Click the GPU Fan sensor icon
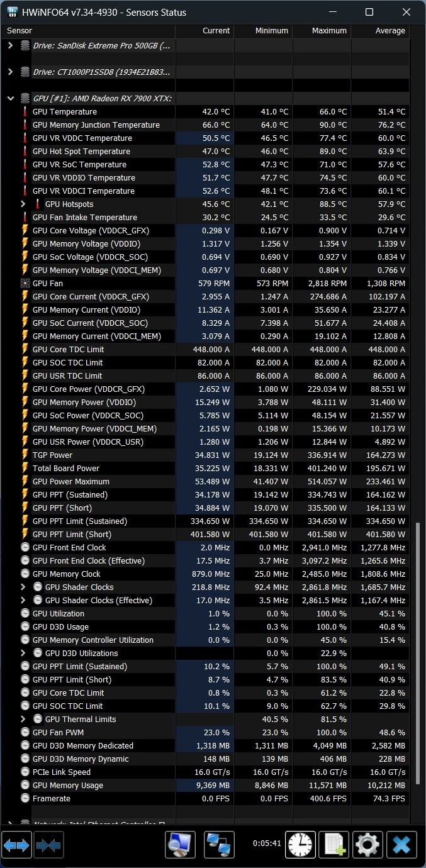Image resolution: width=426 pixels, height=868 pixels. click(25, 284)
